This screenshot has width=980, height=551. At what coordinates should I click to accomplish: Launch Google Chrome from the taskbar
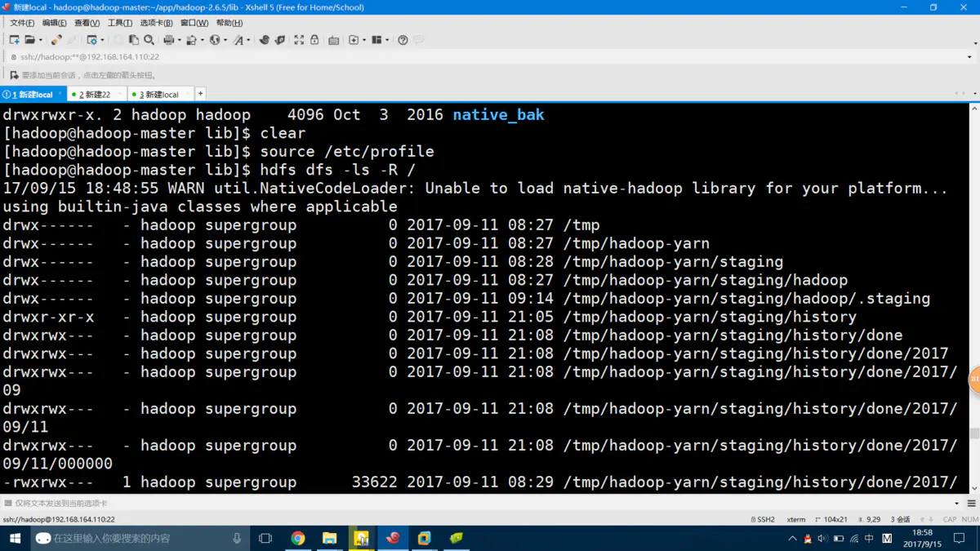click(x=298, y=538)
